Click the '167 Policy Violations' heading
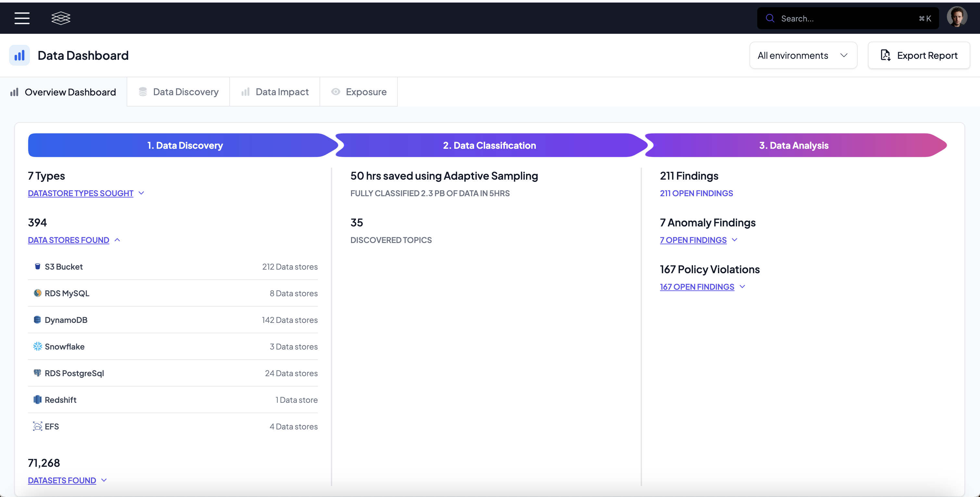Screen dimensions: 980x497 coord(710,269)
